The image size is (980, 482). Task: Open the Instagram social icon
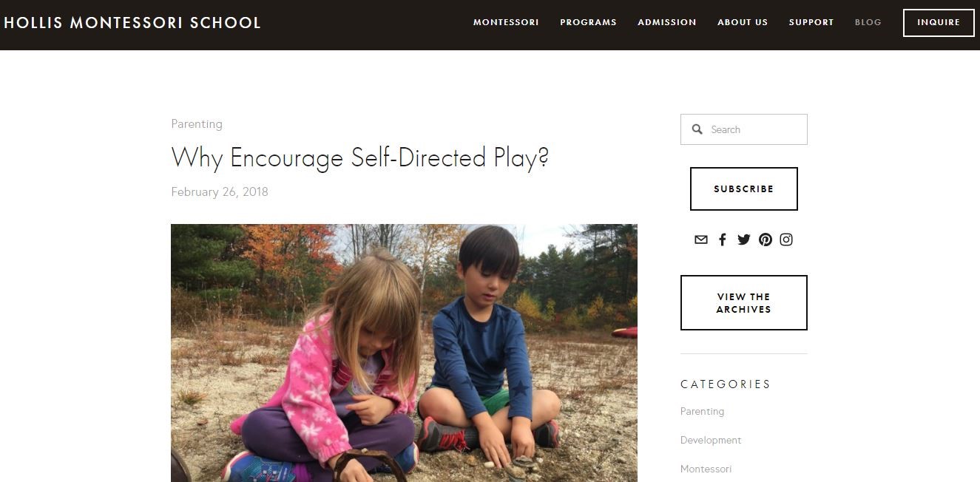(x=786, y=240)
